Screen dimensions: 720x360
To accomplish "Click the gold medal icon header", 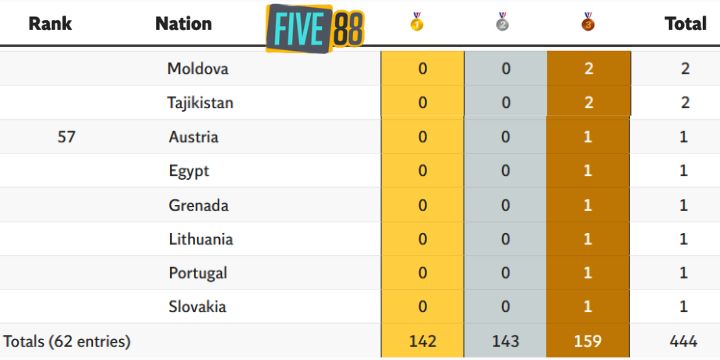I will [x=417, y=22].
